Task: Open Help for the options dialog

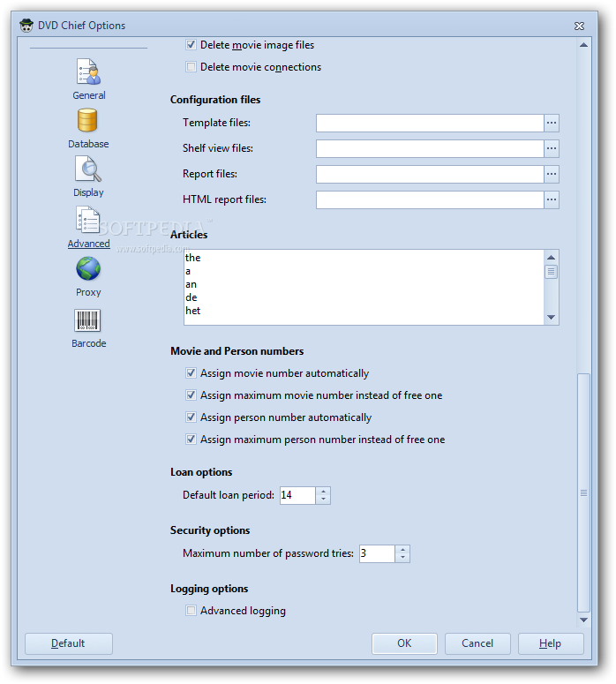Action: pos(551,643)
